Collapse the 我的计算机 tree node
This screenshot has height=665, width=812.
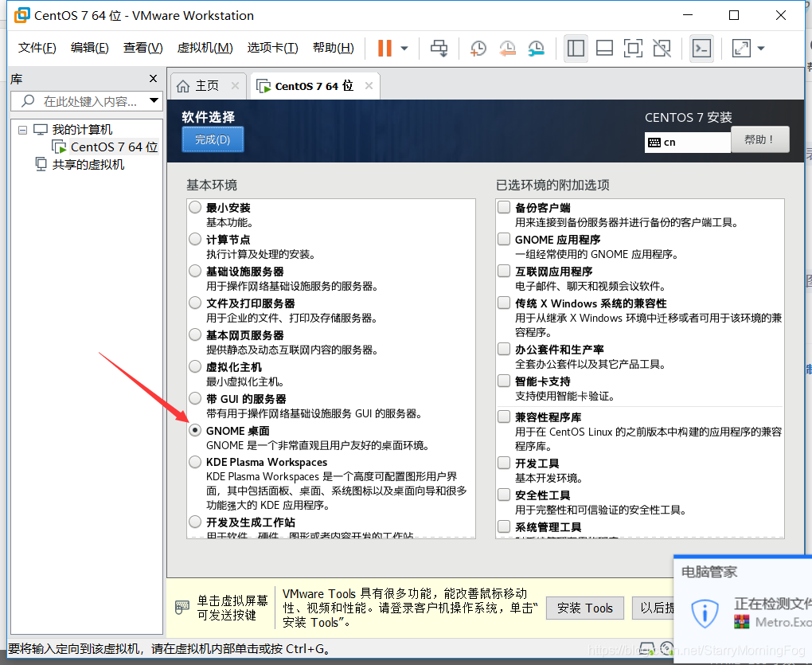click(x=22, y=130)
